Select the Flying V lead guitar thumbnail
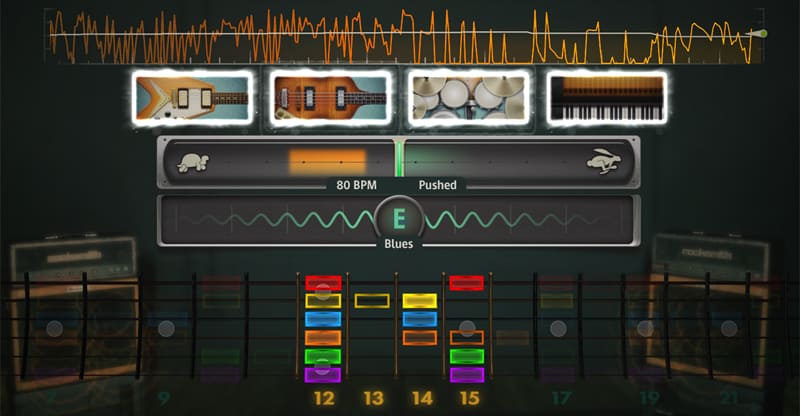 click(x=192, y=98)
